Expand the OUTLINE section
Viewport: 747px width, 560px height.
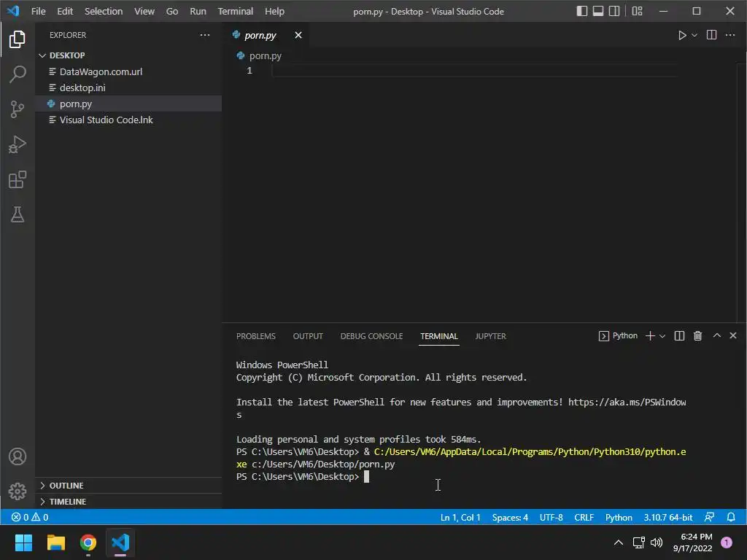(x=128, y=485)
